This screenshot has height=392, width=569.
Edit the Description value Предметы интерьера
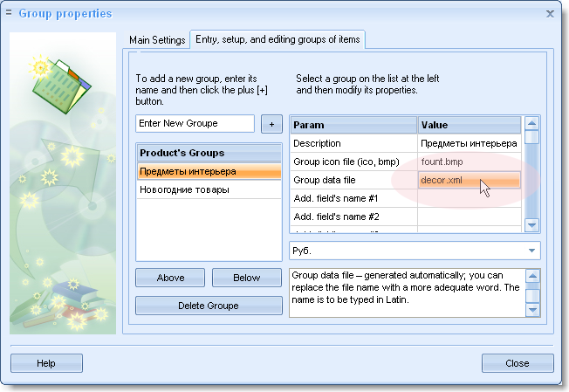pos(470,143)
